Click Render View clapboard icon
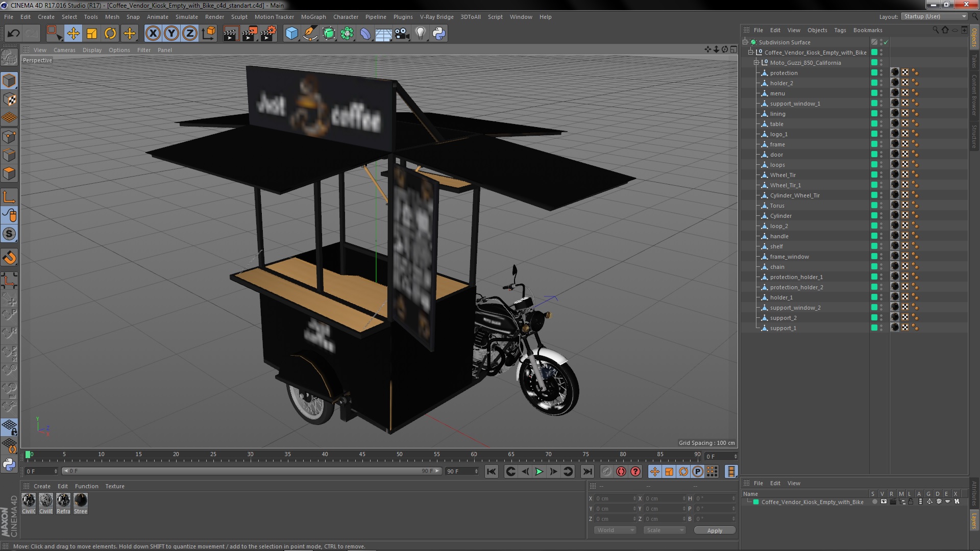Image resolution: width=980 pixels, height=551 pixels. tap(231, 34)
